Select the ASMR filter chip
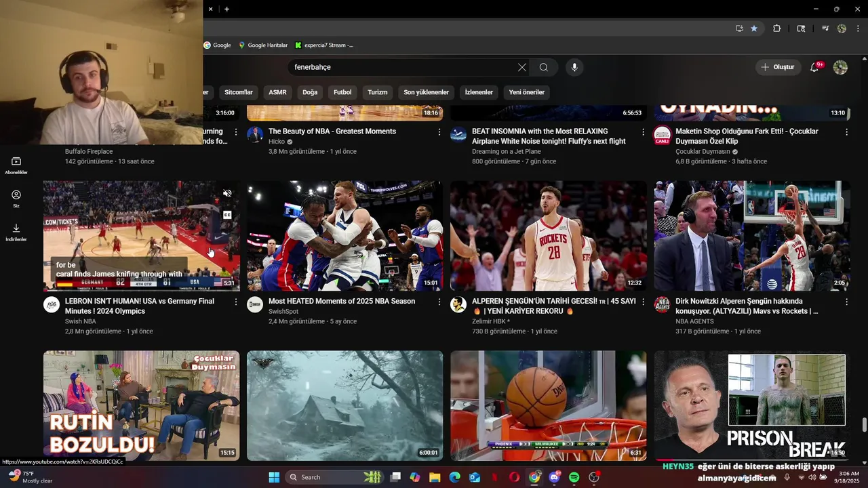Screen dimensions: 868x488 [x=277, y=92]
